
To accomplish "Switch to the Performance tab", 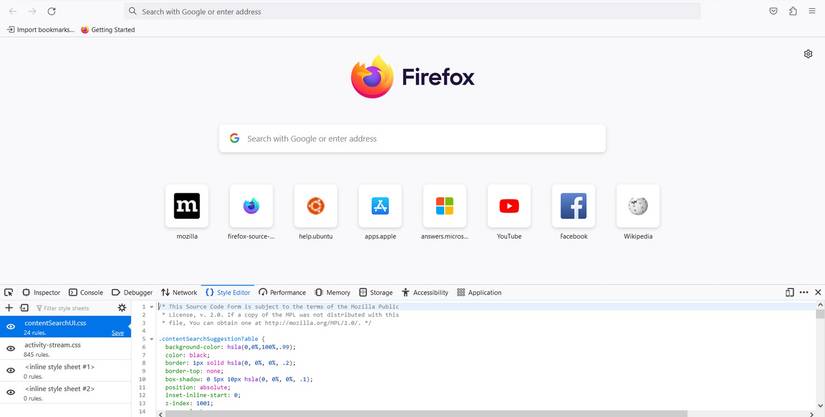I will [282, 292].
